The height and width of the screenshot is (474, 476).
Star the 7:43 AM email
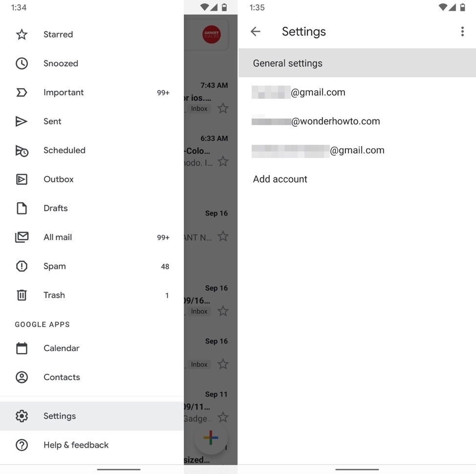click(x=223, y=108)
